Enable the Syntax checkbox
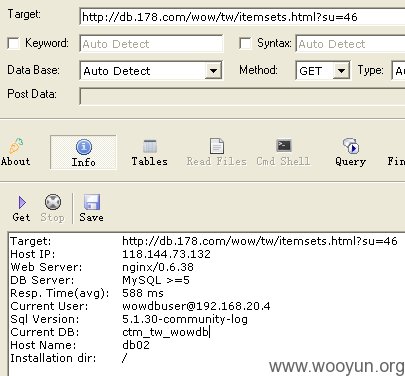 point(245,43)
